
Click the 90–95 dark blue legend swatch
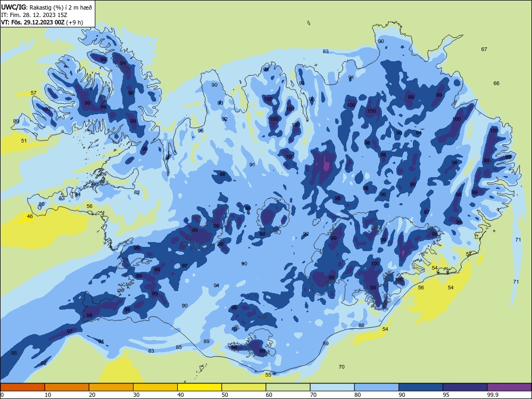pyautogui.click(x=421, y=387)
